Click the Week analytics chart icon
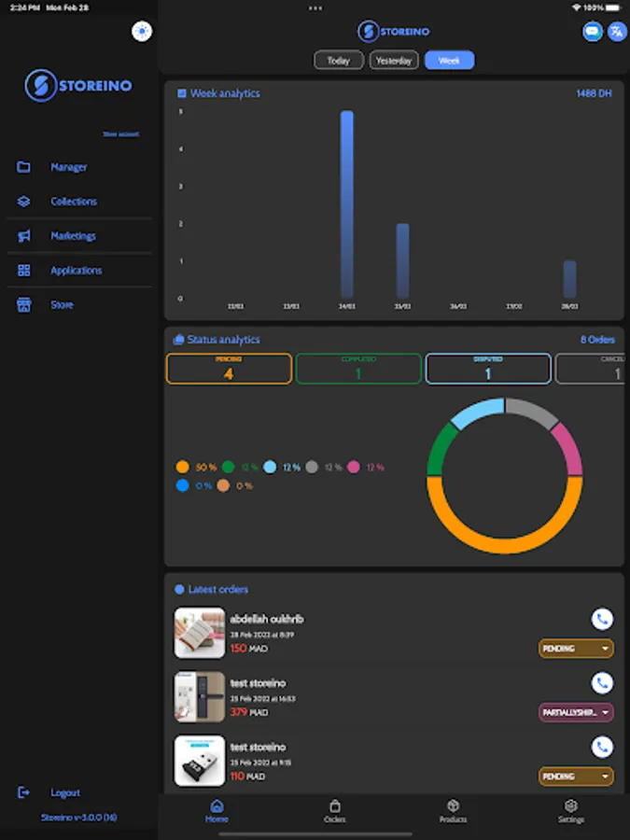Image resolution: width=630 pixels, height=840 pixels. pos(182,93)
